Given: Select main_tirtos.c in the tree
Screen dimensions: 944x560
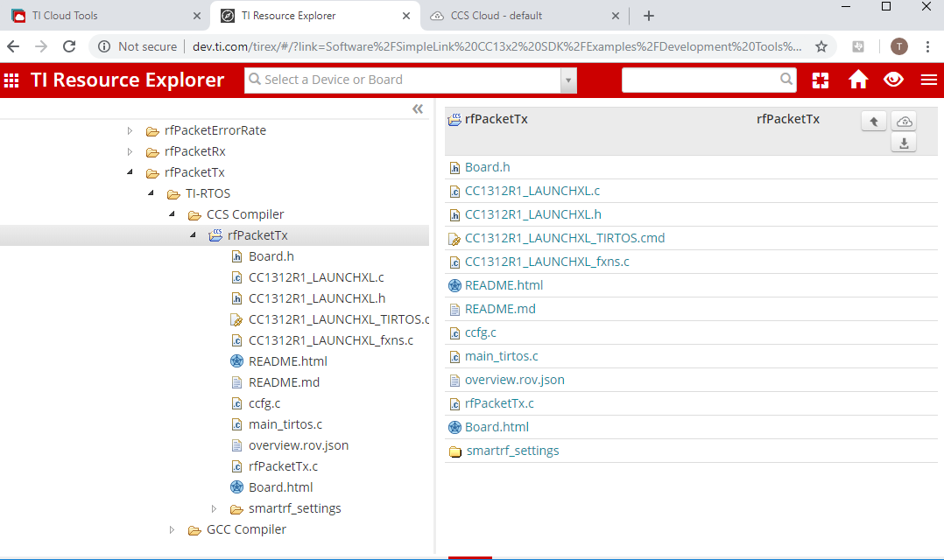Looking at the screenshot, I should coord(285,424).
